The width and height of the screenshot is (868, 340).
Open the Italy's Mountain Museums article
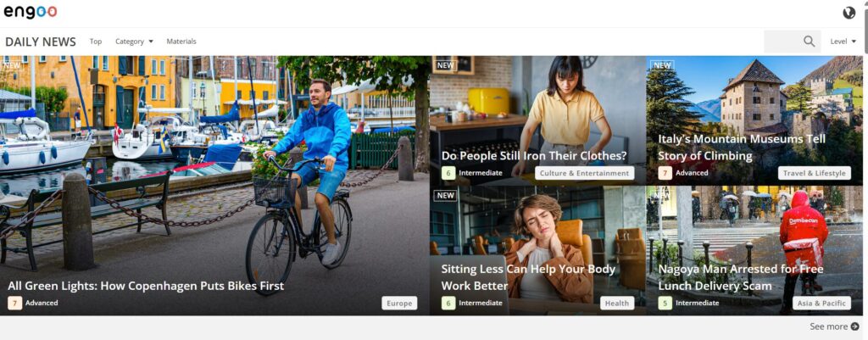(741, 148)
